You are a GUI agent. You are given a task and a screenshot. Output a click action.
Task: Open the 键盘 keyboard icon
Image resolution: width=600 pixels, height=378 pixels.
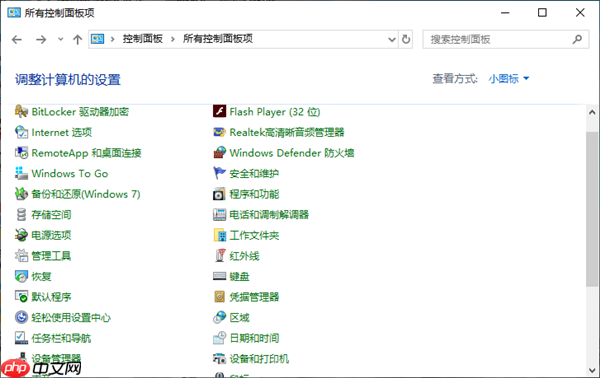pyautogui.click(x=219, y=276)
